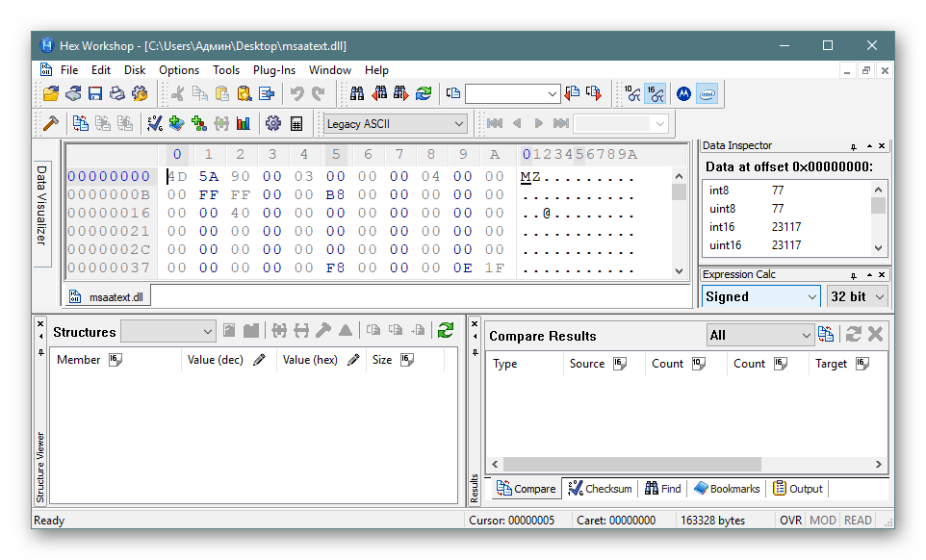926x560 pixels.
Task: Switch to the Bookmarks results tab
Action: pyautogui.click(x=727, y=489)
